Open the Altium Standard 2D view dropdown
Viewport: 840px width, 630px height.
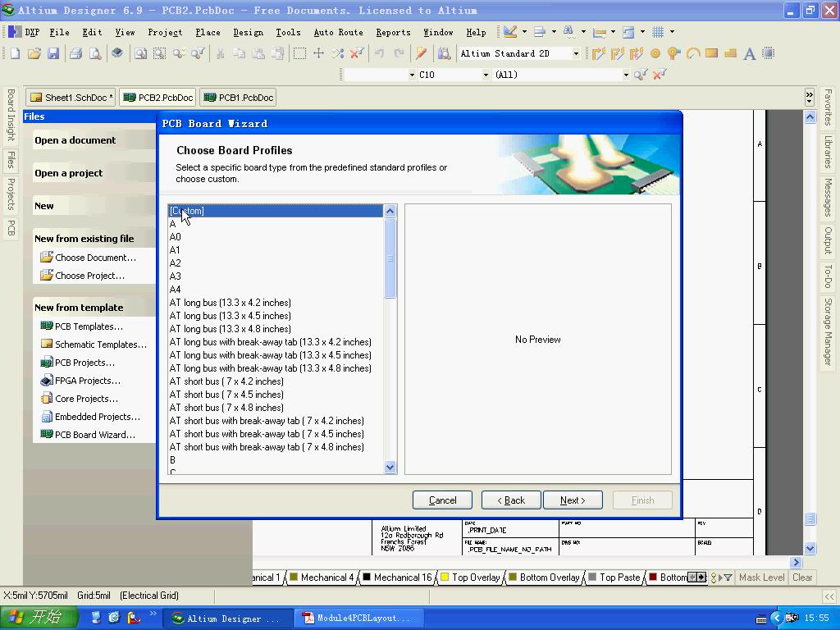(x=577, y=53)
